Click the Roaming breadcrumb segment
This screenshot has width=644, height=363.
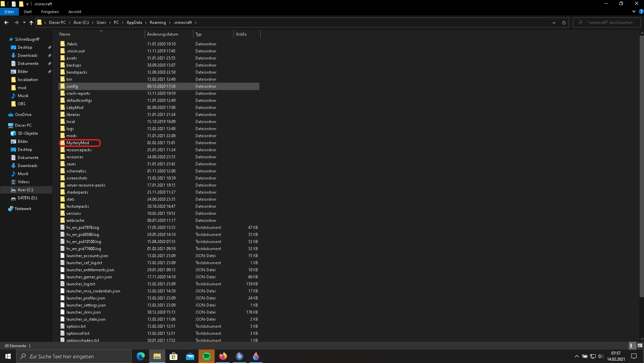158,23
